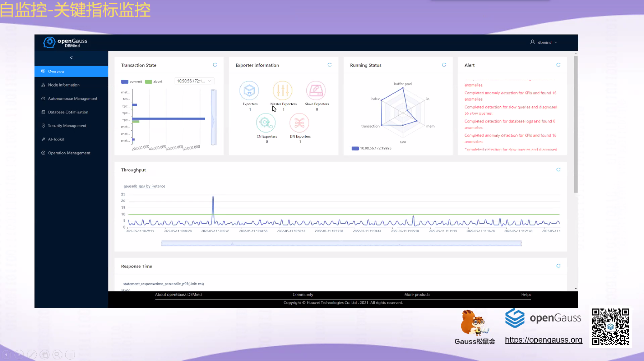Click the Helps footer link

point(526,295)
